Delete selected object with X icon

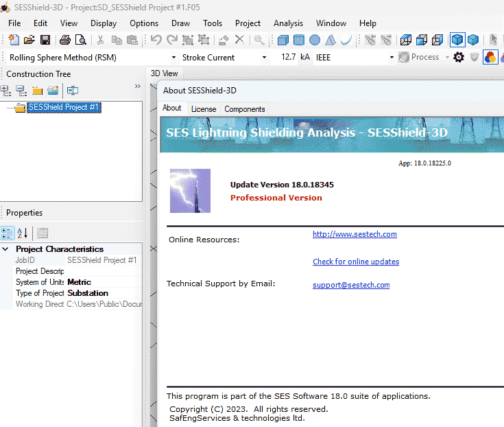pyautogui.click(x=239, y=40)
